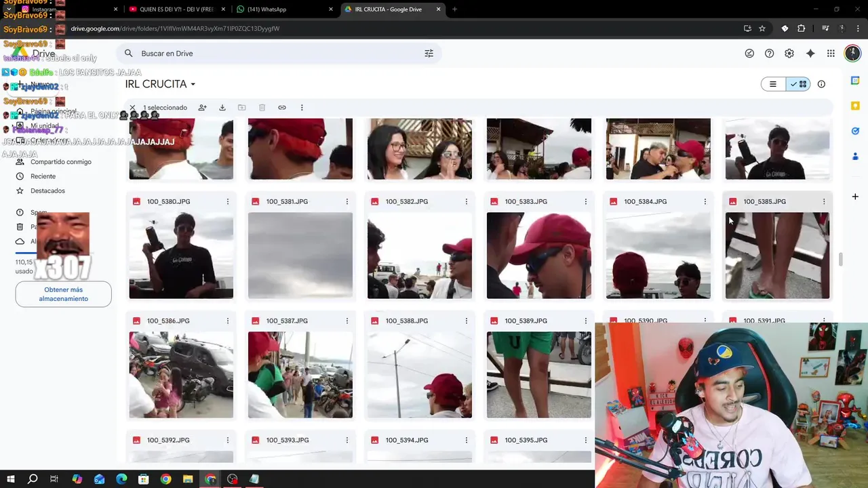Open Chrome extensions puzzle icon

802,28
